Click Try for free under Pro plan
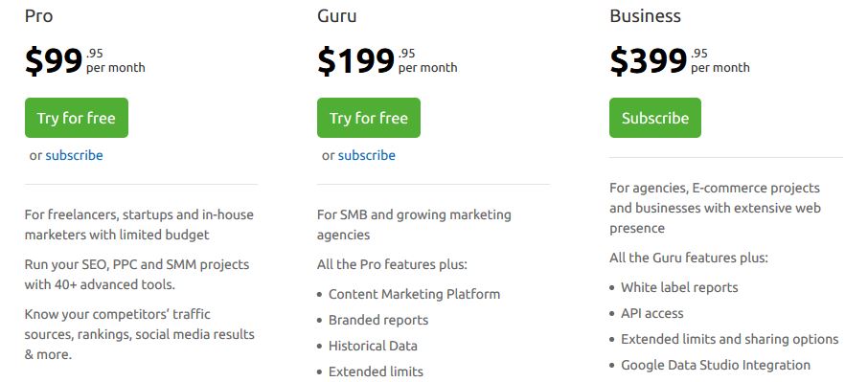 (77, 118)
